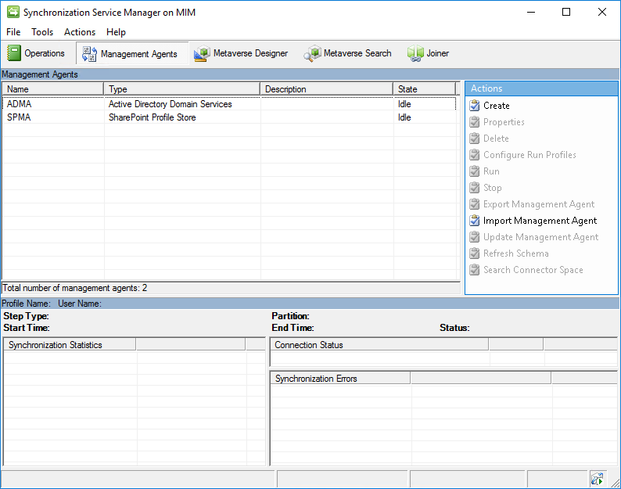Click the SharePoint Profile Store cell
This screenshot has height=489, width=621.
(152, 117)
